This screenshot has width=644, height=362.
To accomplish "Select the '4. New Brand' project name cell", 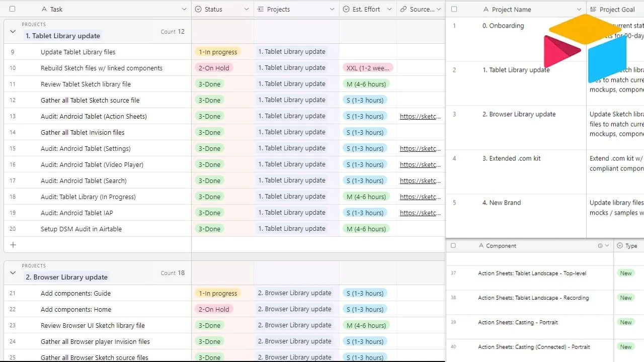I will tap(516, 216).
